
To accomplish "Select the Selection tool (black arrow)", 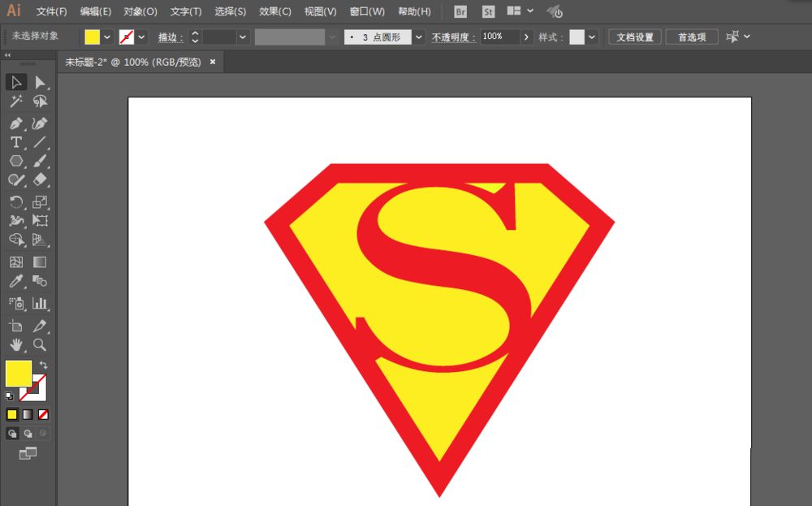I will (x=16, y=82).
